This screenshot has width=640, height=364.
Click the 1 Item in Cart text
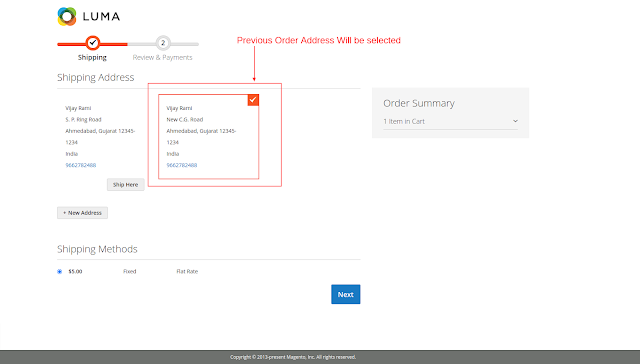tap(404, 121)
